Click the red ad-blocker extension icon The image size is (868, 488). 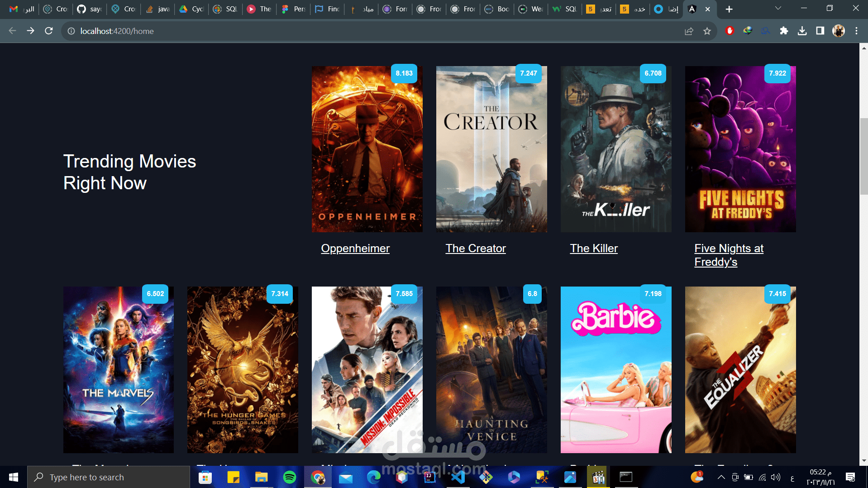coord(730,31)
